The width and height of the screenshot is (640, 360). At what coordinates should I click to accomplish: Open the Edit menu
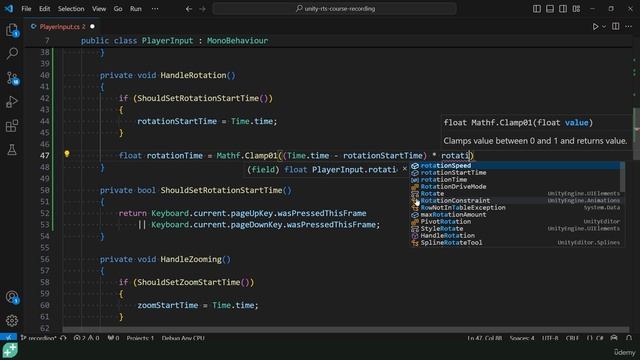point(44,9)
